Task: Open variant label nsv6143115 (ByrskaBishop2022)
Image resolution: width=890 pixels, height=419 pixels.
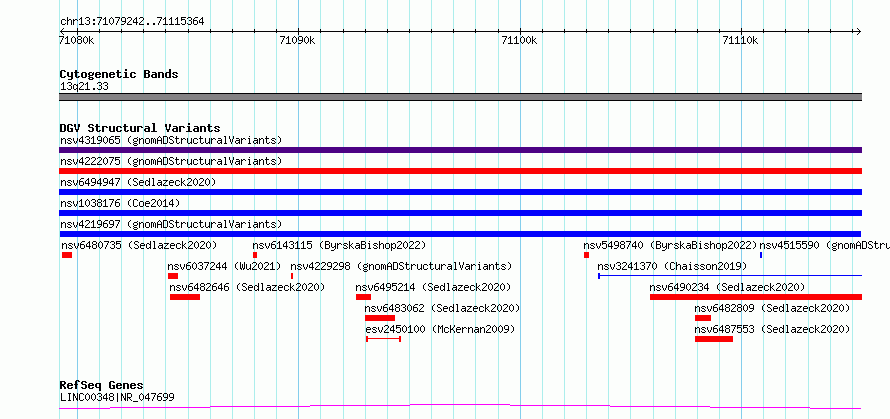Action: tap(339, 245)
